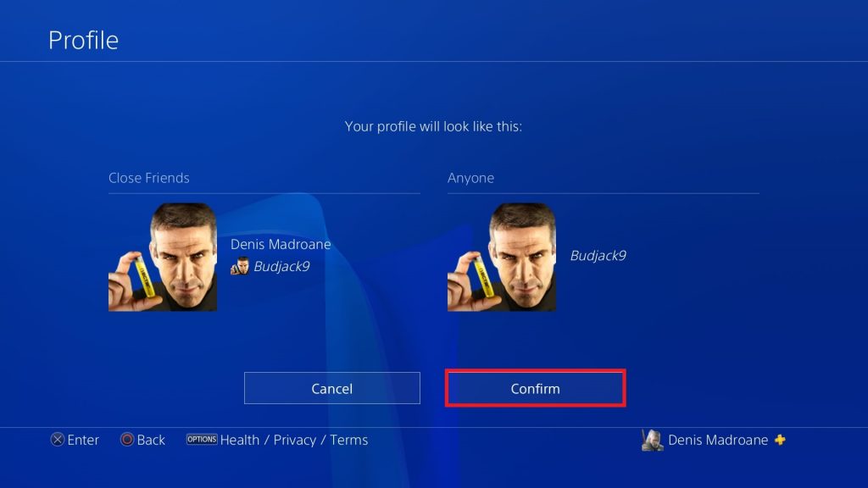Select the Close Friends profile picture

[x=163, y=257]
